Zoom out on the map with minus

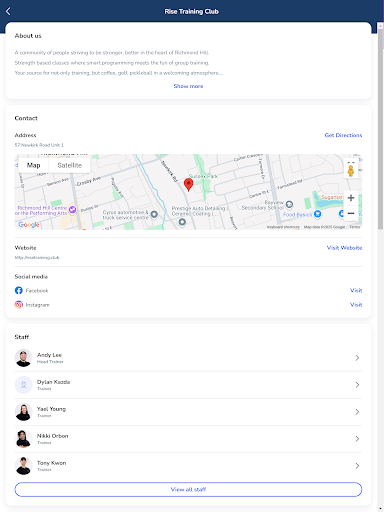click(351, 213)
